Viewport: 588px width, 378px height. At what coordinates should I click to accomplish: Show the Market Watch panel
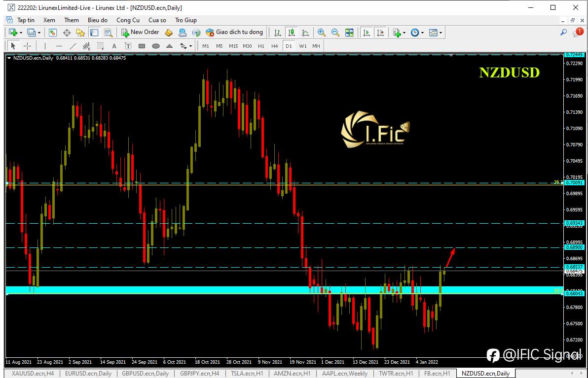pyautogui.click(x=53, y=33)
